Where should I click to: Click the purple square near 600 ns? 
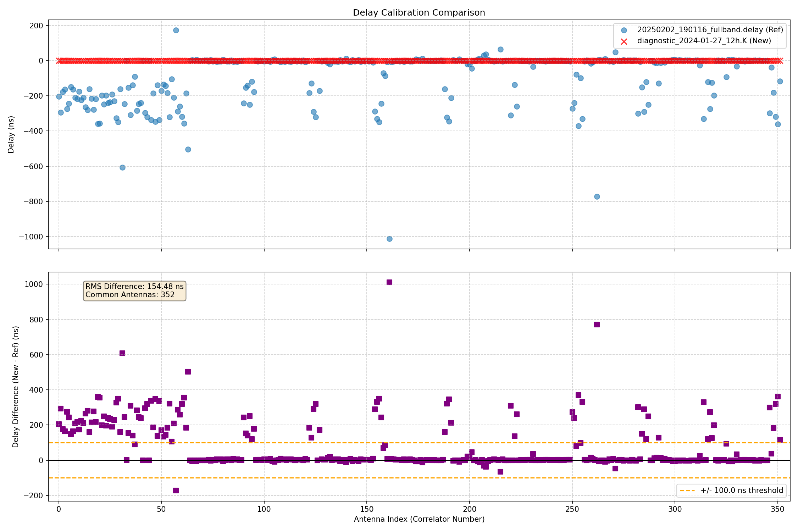(x=122, y=353)
